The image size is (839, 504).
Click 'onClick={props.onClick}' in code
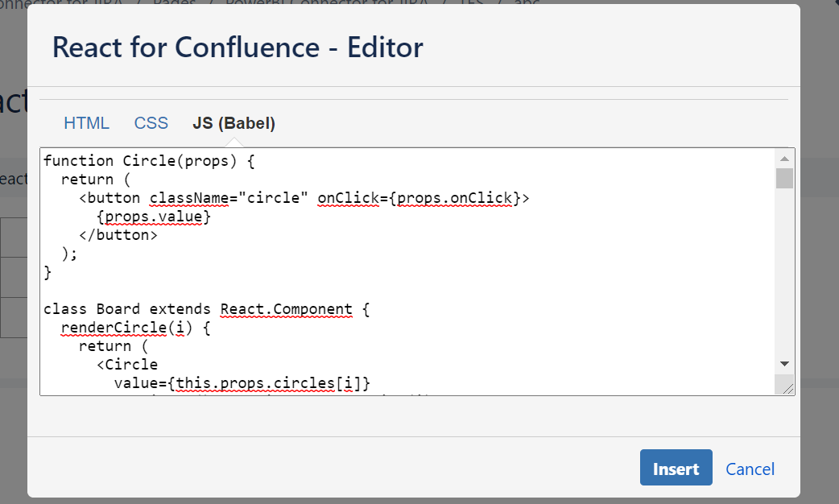coord(419,198)
